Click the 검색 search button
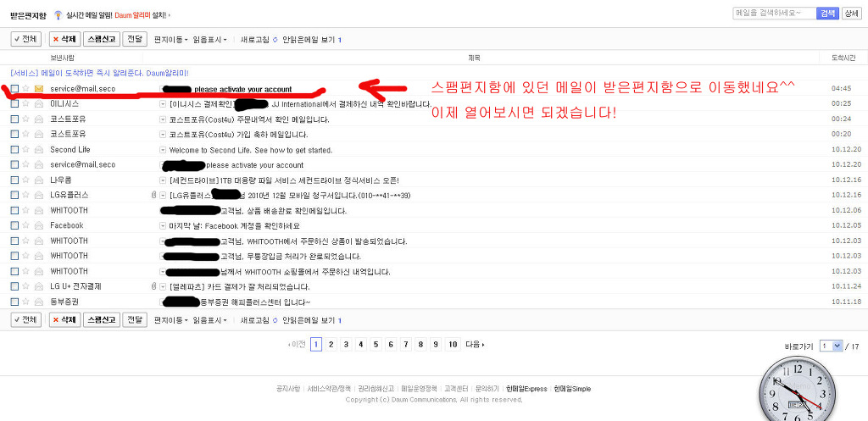Image resolution: width=868 pixels, height=421 pixels. click(x=827, y=14)
